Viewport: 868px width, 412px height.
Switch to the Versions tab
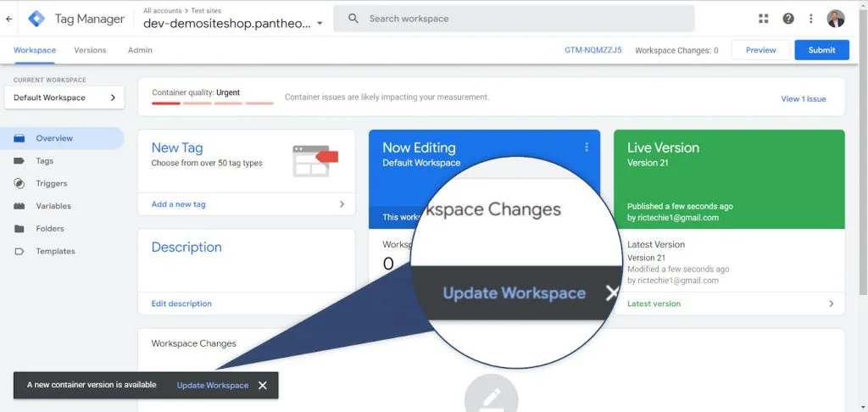pos(90,50)
